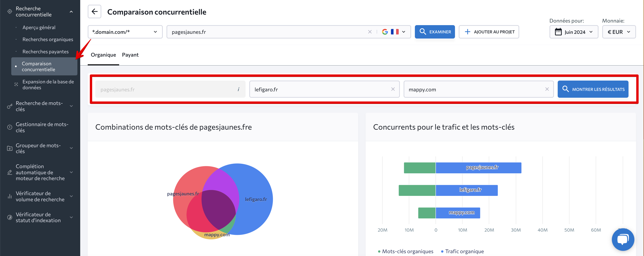Click the Comparaison concurrentielle page title

point(157,12)
